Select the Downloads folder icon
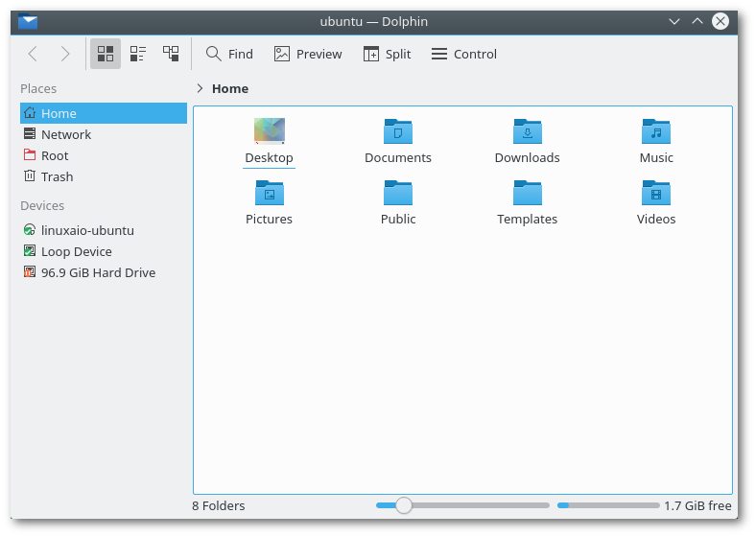Image resolution: width=756 pixels, height=537 pixels. 527,131
